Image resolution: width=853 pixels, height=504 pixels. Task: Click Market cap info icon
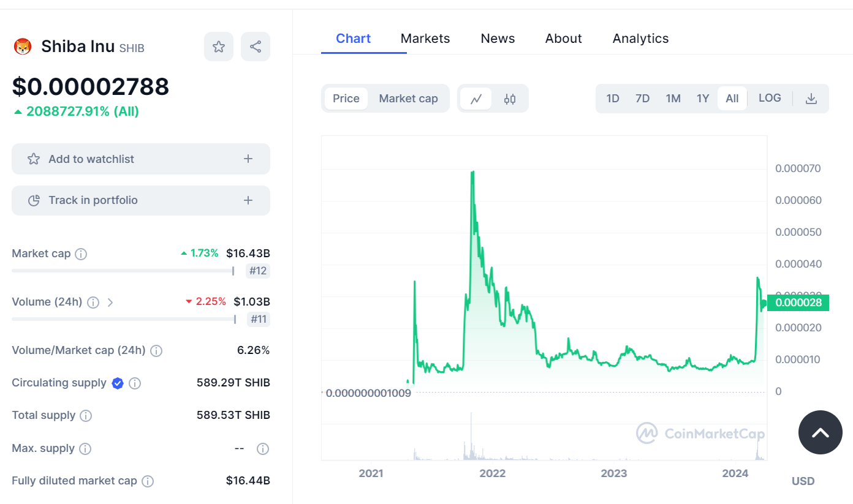[81, 254]
